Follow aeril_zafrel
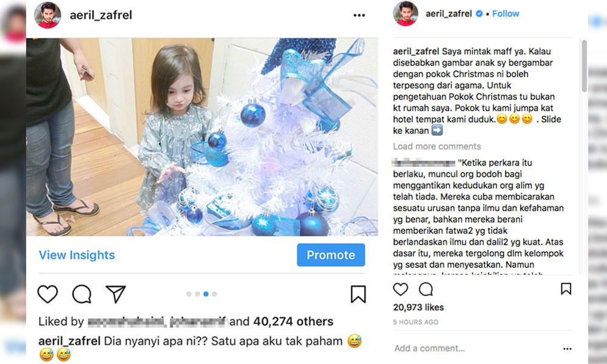607x364 pixels. pos(506,13)
